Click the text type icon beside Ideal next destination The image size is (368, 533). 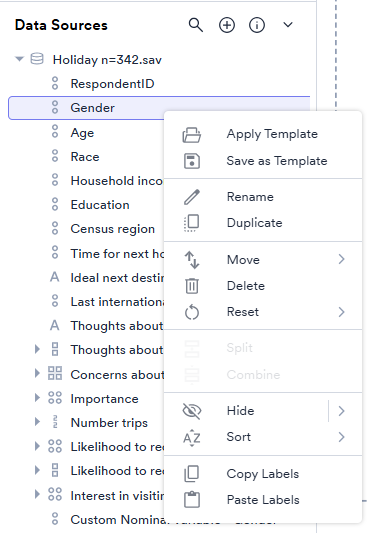point(55,277)
